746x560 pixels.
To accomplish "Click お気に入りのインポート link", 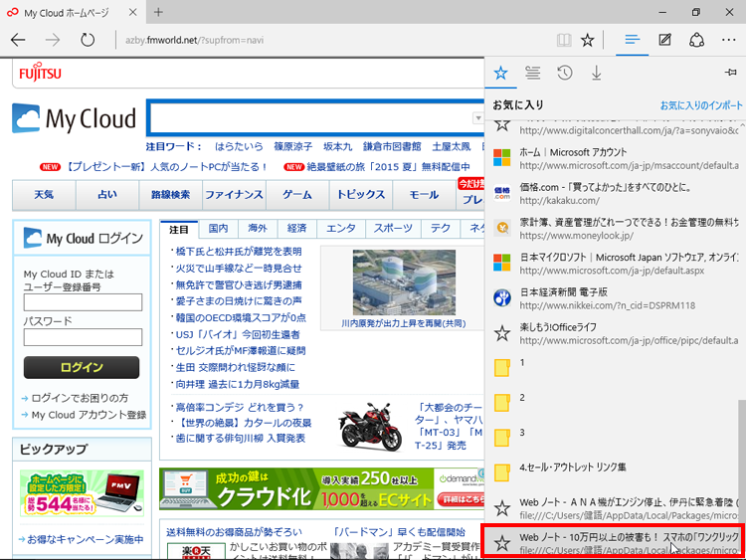I will coord(700,104).
